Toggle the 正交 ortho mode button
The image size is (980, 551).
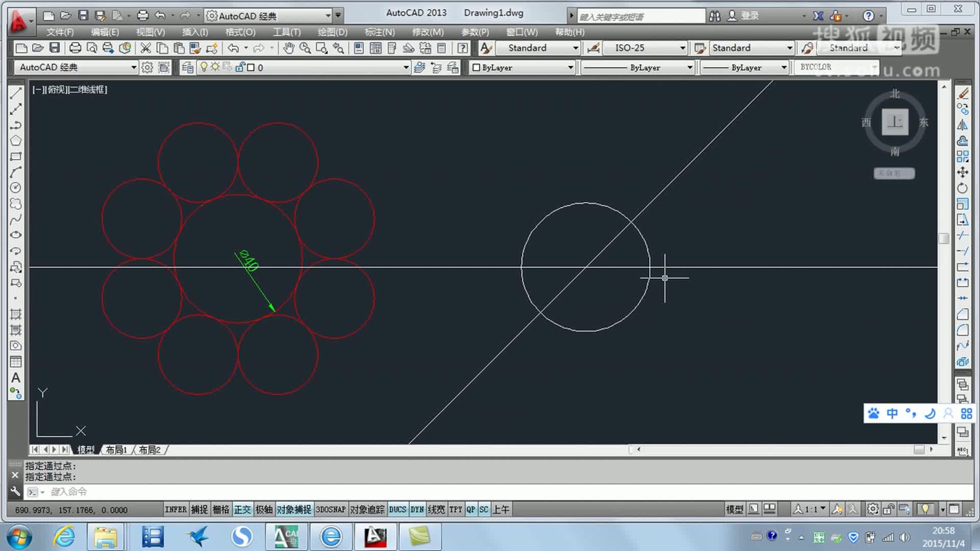pyautogui.click(x=242, y=509)
